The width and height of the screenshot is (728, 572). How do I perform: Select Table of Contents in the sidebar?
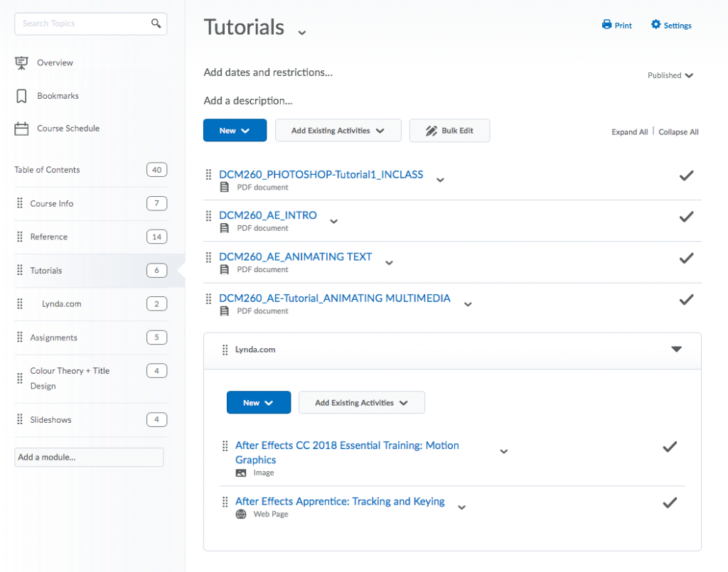click(45, 170)
